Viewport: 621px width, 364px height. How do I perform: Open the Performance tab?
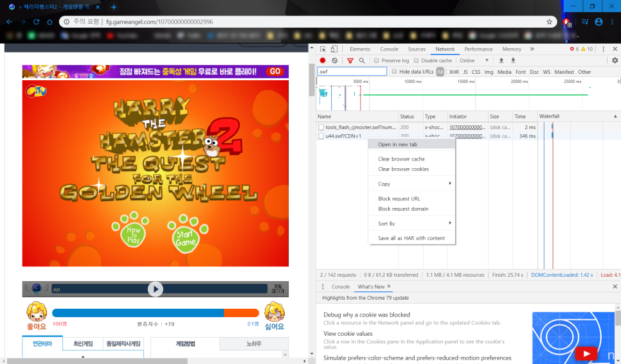(478, 49)
